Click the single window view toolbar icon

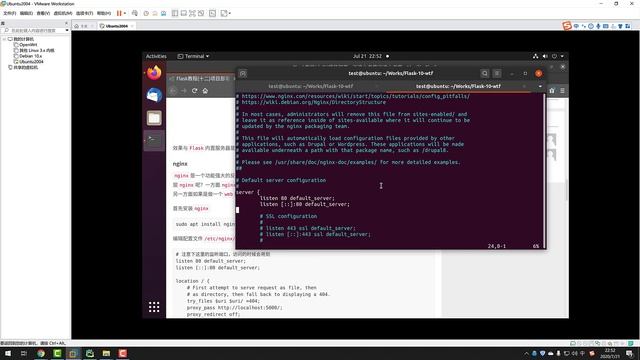184,13
